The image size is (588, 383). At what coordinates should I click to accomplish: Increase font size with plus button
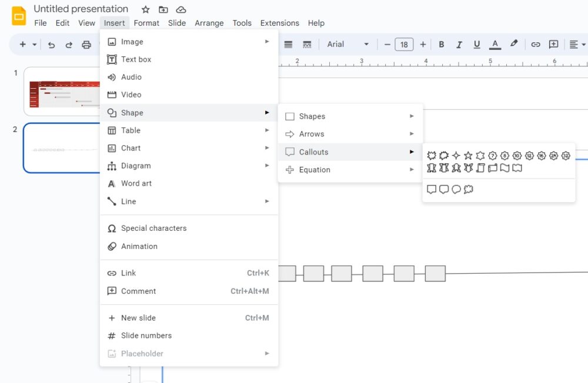tap(423, 44)
